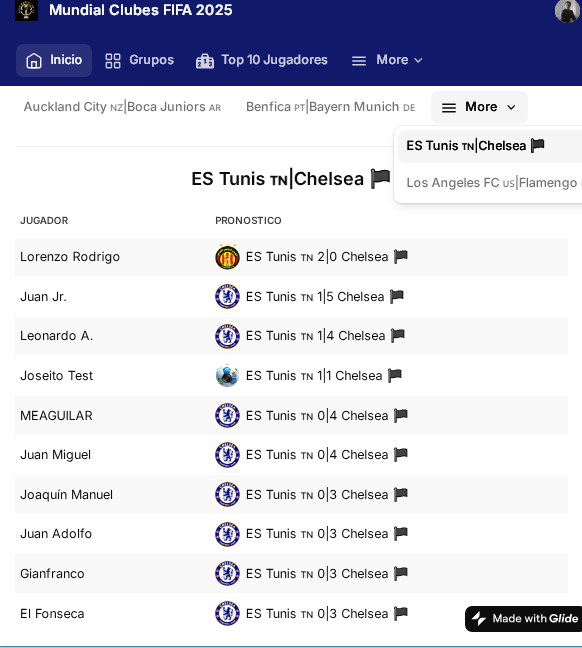Click Juan Adolfo's prediction 0|3 Chelsea
Viewport: 582px width, 648px height.
coord(327,534)
